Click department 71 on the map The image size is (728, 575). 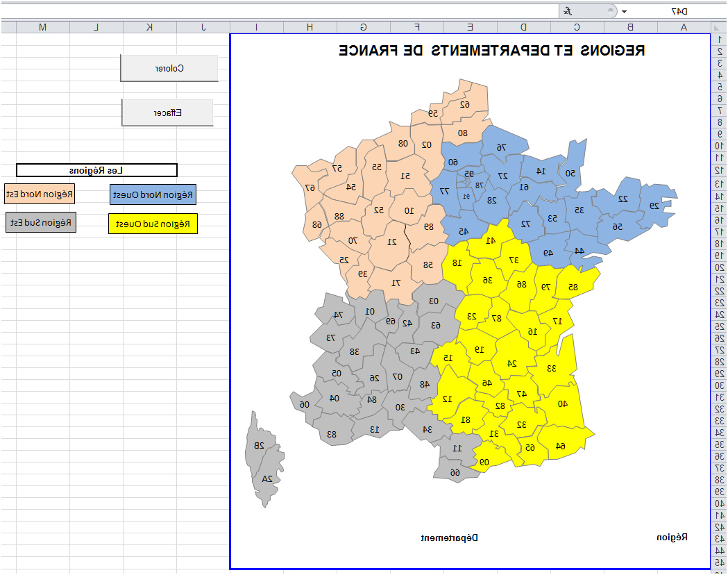[396, 283]
